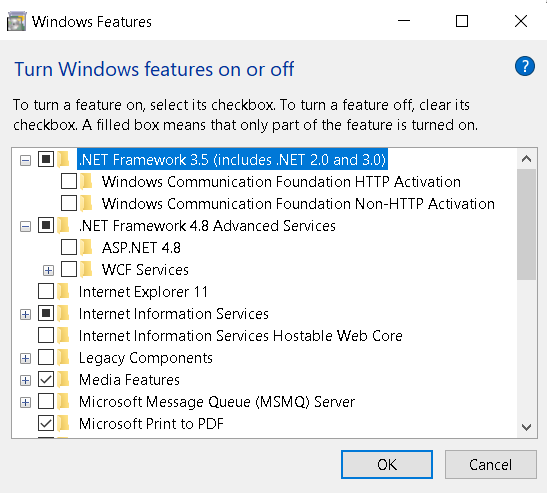The image size is (548, 493).
Task: Select Microsoft Message Queue (MSMQ) Server label
Action: tap(217, 402)
